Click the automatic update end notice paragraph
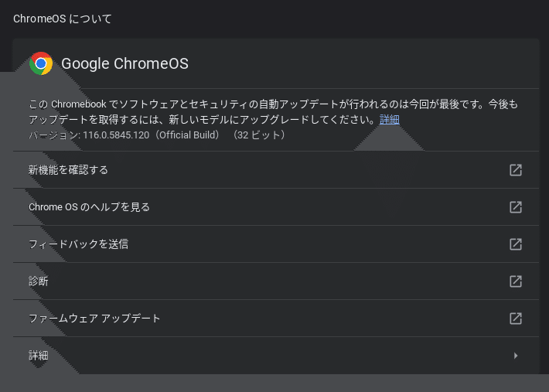 (273, 112)
